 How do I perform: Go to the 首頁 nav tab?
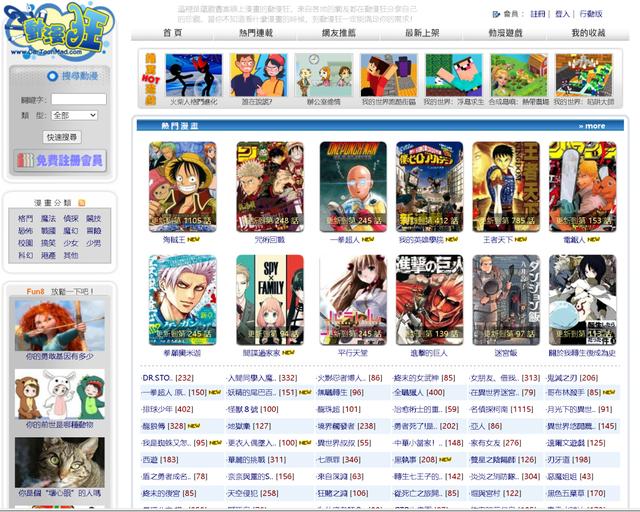172,33
